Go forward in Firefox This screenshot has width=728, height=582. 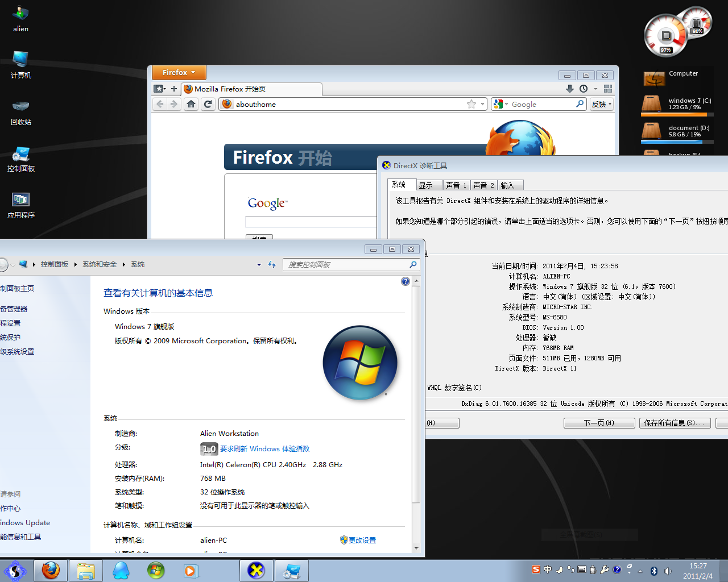pos(174,104)
